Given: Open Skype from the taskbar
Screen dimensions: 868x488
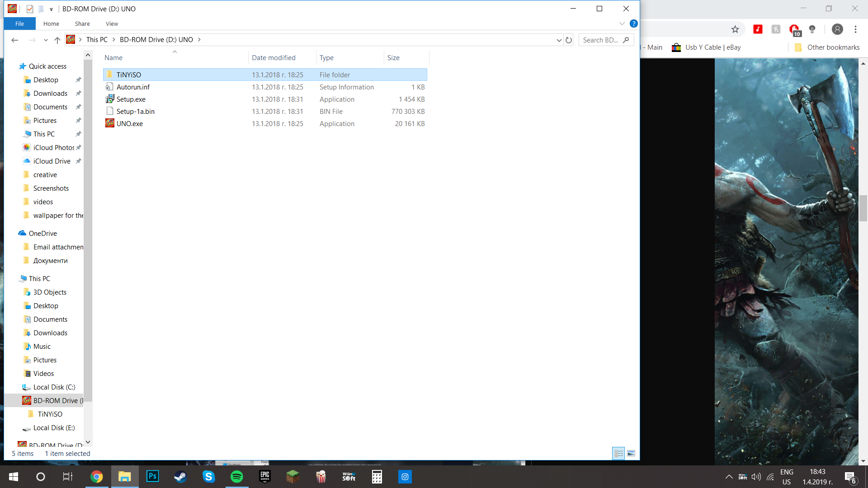Looking at the screenshot, I should pos(209,476).
